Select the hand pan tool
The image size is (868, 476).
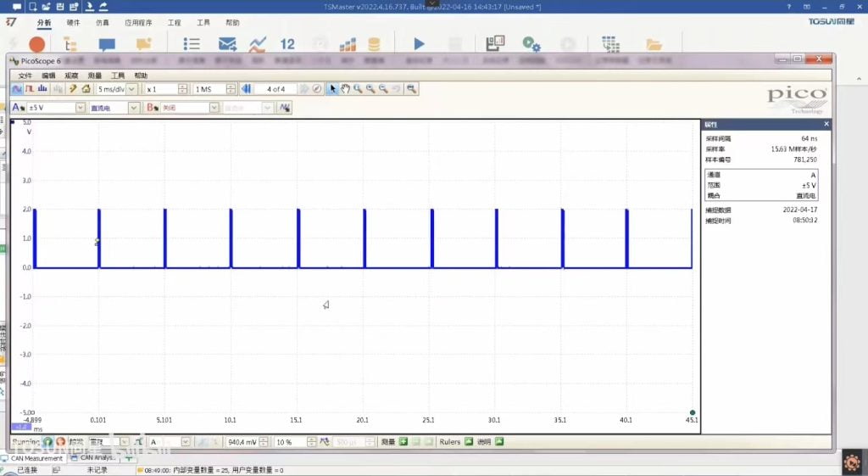coord(346,89)
